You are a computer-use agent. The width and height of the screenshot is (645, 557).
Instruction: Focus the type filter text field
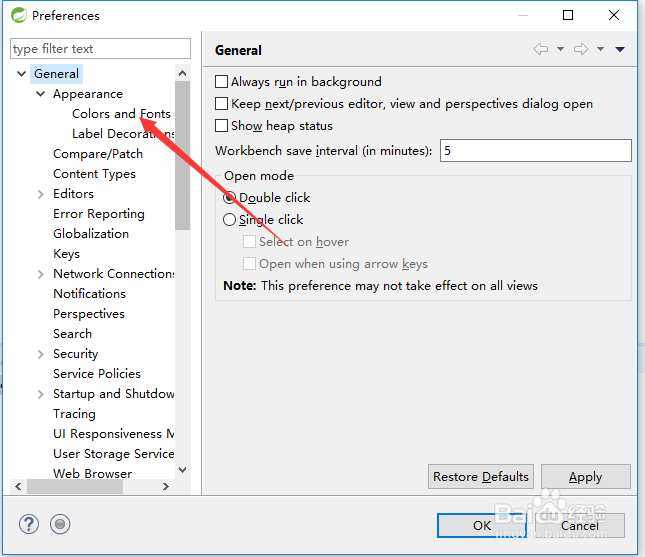tap(100, 49)
